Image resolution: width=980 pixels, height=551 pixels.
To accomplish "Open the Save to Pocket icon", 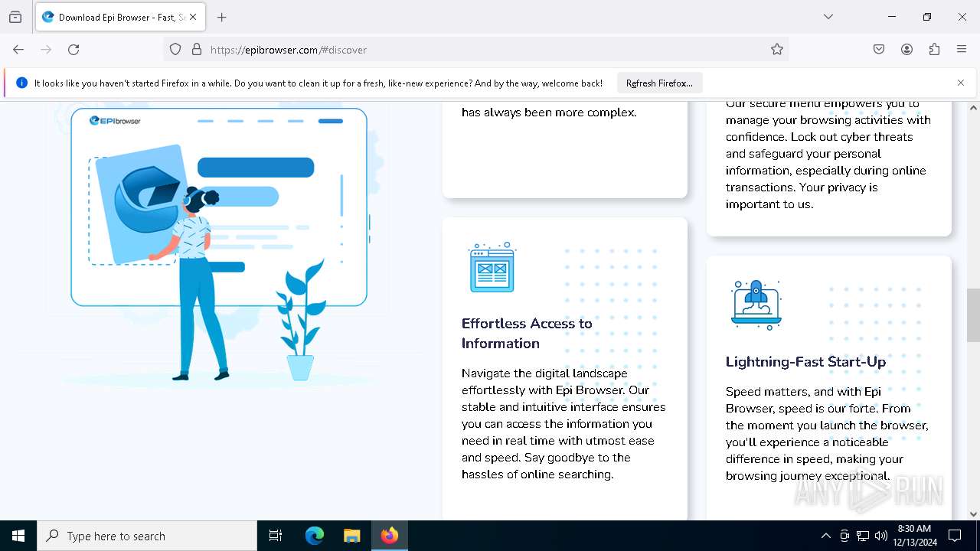I will pyautogui.click(x=879, y=50).
